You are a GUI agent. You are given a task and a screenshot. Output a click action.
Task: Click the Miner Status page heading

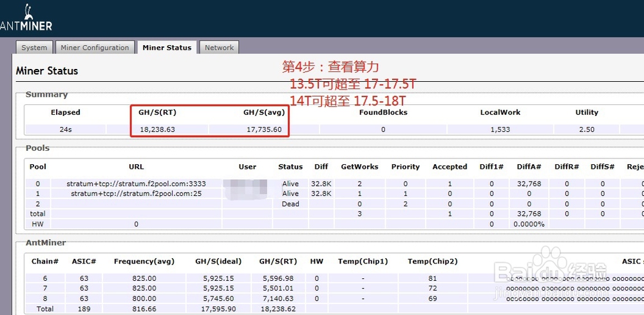[x=47, y=71]
